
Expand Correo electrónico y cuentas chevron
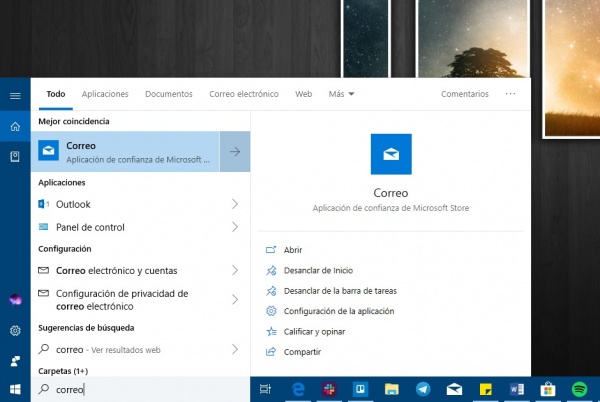point(235,270)
